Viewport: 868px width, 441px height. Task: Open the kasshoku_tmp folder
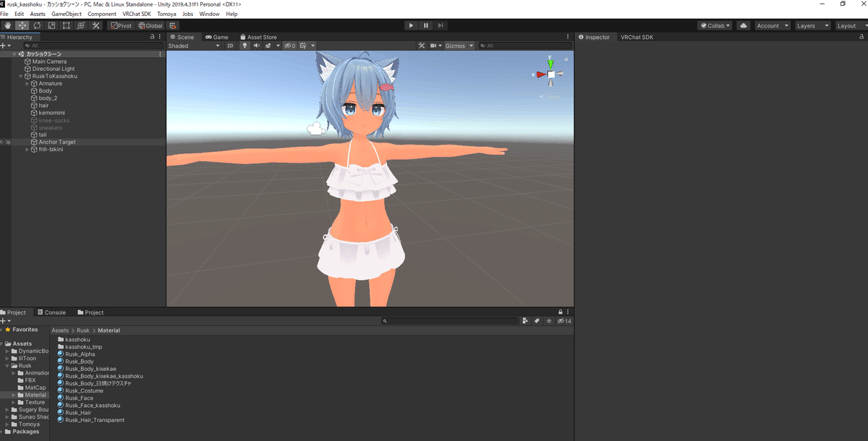[x=83, y=347]
